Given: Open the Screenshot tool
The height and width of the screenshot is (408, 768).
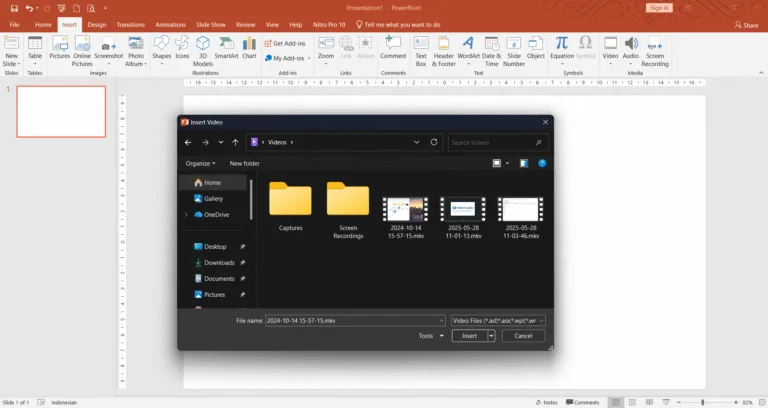Looking at the screenshot, I should tap(108, 51).
